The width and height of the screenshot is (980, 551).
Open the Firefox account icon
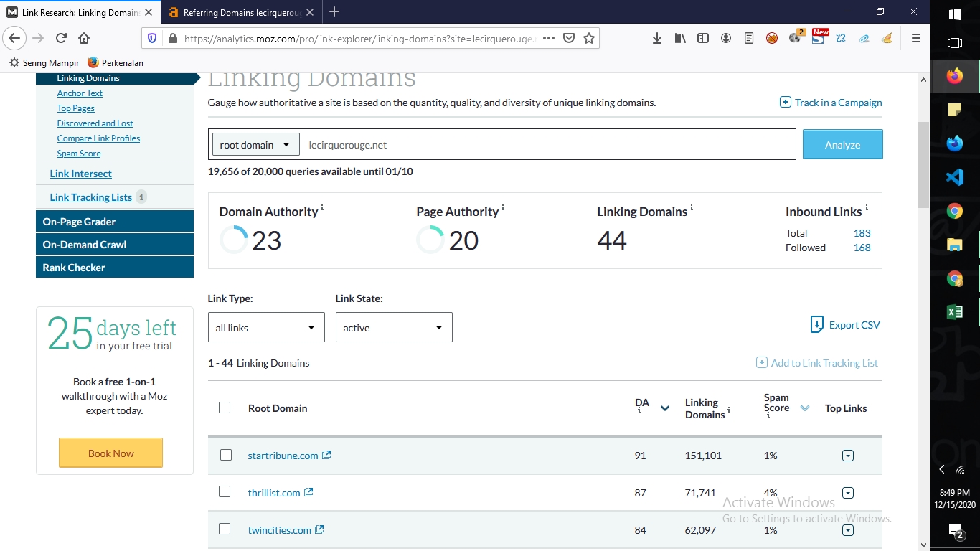(x=726, y=39)
